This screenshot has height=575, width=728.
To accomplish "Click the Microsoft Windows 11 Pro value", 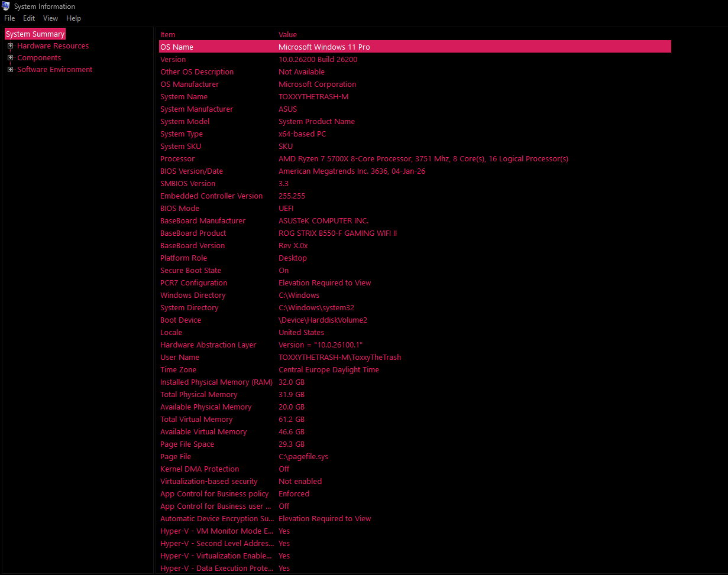I will tap(324, 47).
